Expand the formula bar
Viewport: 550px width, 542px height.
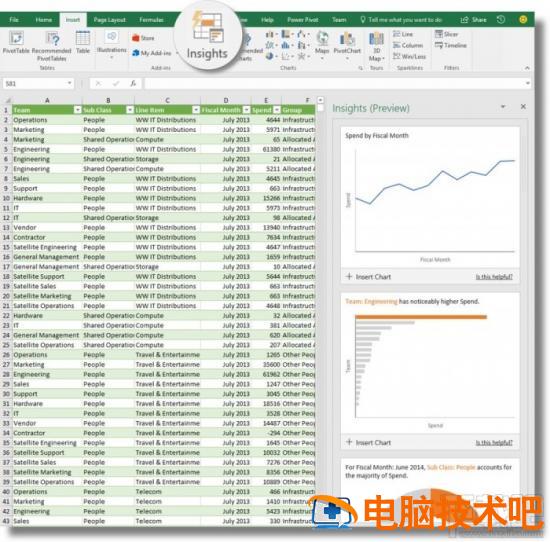528,83
